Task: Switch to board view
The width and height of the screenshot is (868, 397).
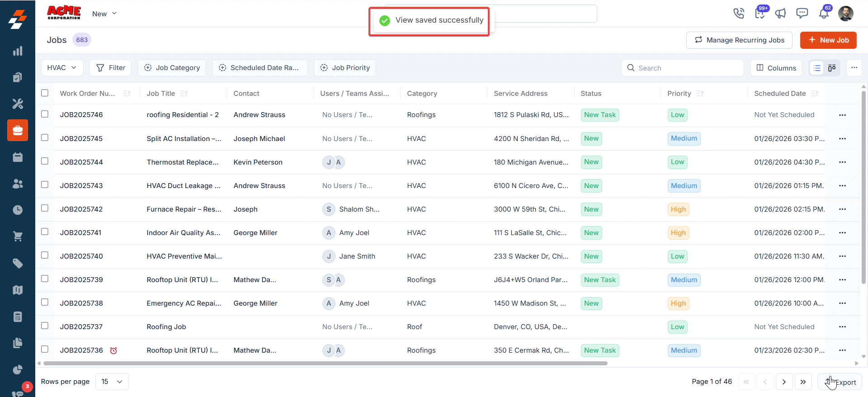Action: coord(832,68)
